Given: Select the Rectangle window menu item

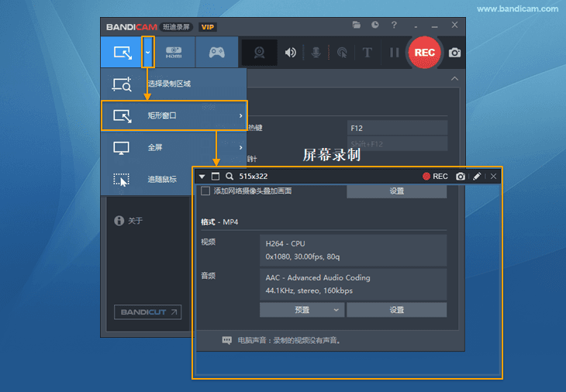Looking at the screenshot, I should (174, 115).
